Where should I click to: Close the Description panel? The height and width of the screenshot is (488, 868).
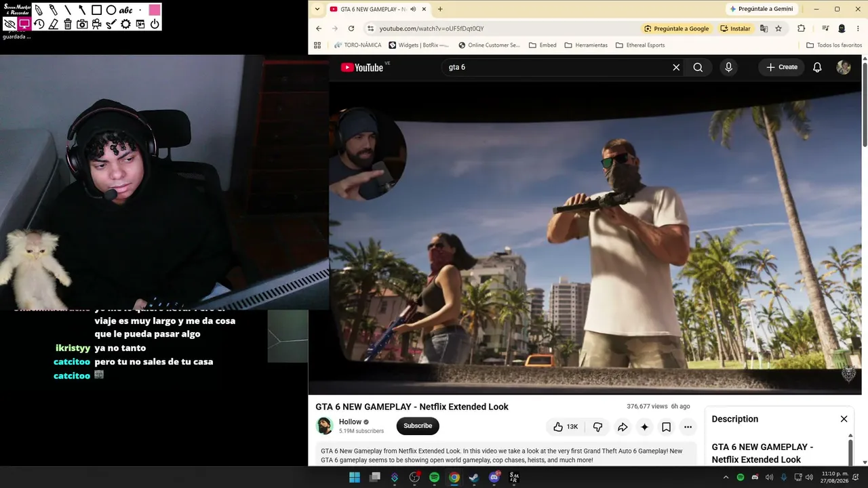tap(844, 419)
